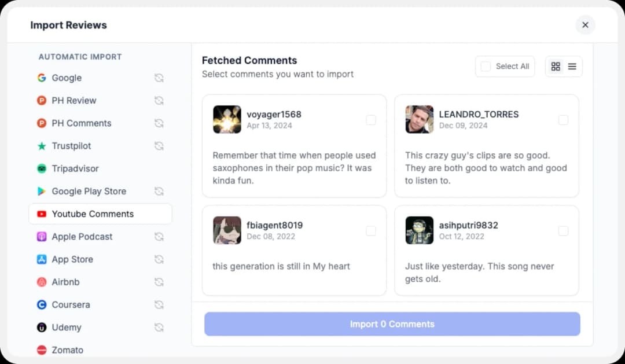Switch to grid view layout

(556, 66)
